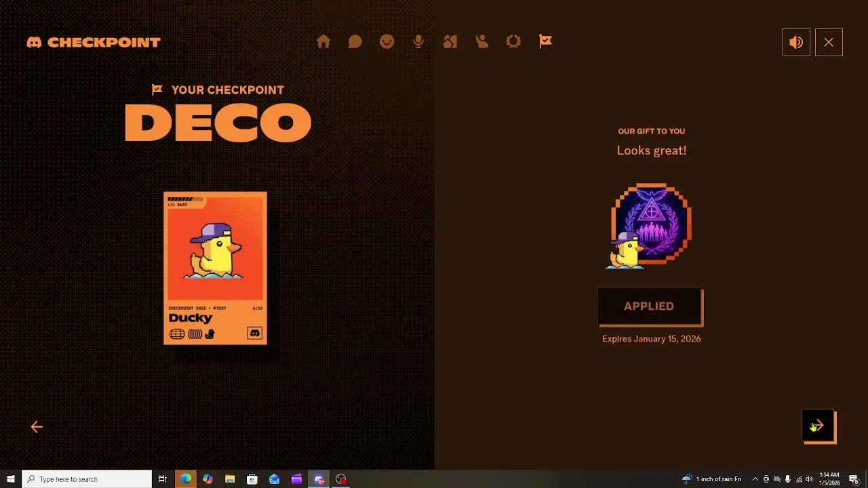Open the clock and calendar flyout
This screenshot has height=488, width=868.
point(829,479)
